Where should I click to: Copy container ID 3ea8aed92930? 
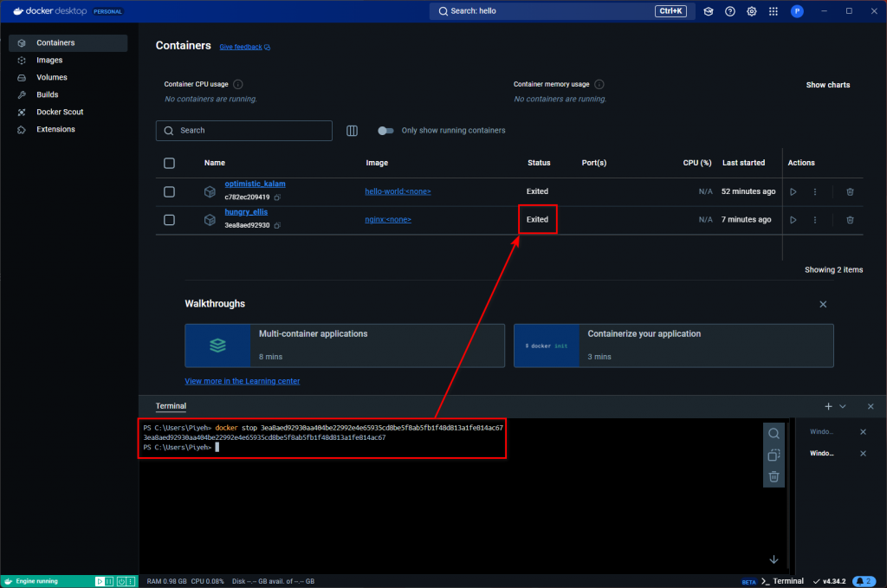click(277, 226)
